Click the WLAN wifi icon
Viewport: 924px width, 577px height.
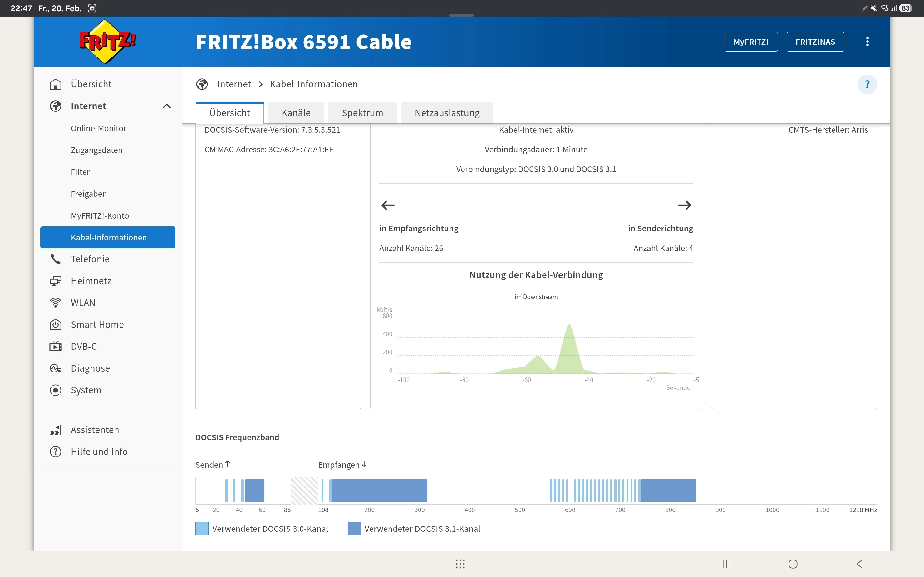pos(56,303)
